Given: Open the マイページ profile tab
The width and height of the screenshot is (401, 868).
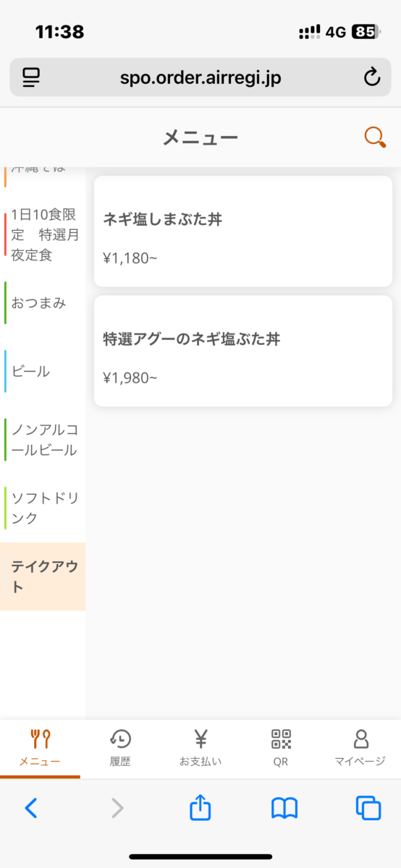Looking at the screenshot, I should point(360,748).
